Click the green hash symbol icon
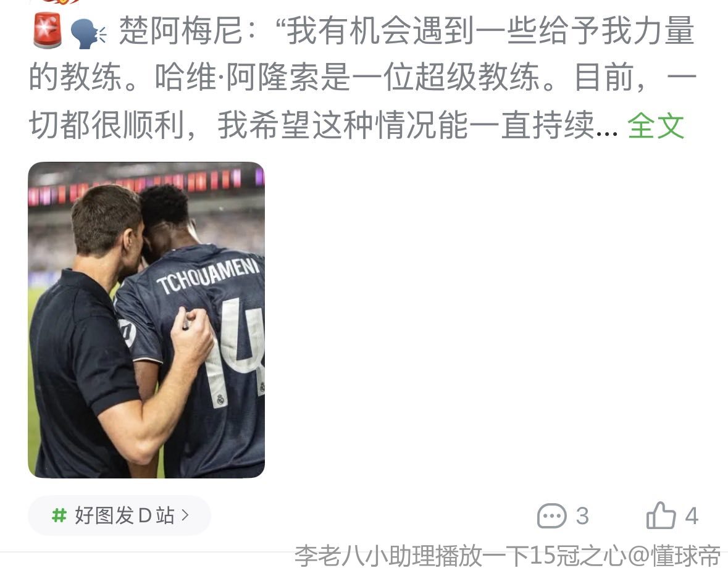Image resolution: width=728 pixels, height=576 pixels. 59,515
